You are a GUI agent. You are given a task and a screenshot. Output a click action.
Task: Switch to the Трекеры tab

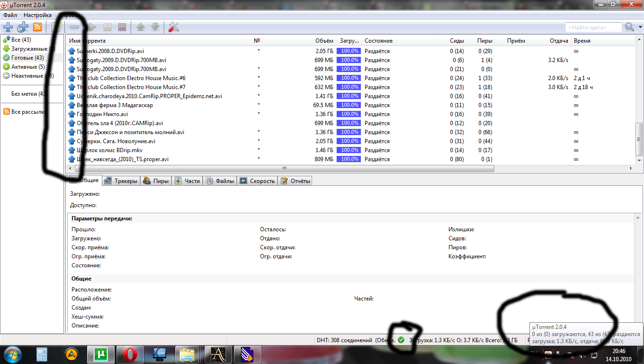pos(121,181)
